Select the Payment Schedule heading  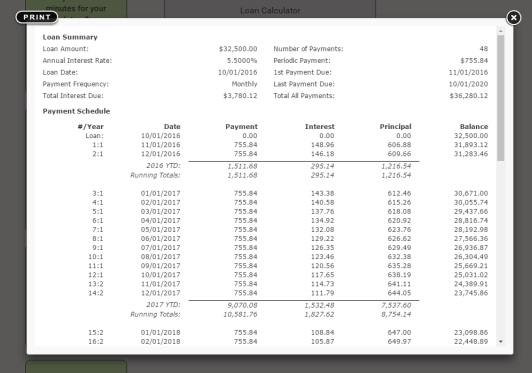(76, 111)
